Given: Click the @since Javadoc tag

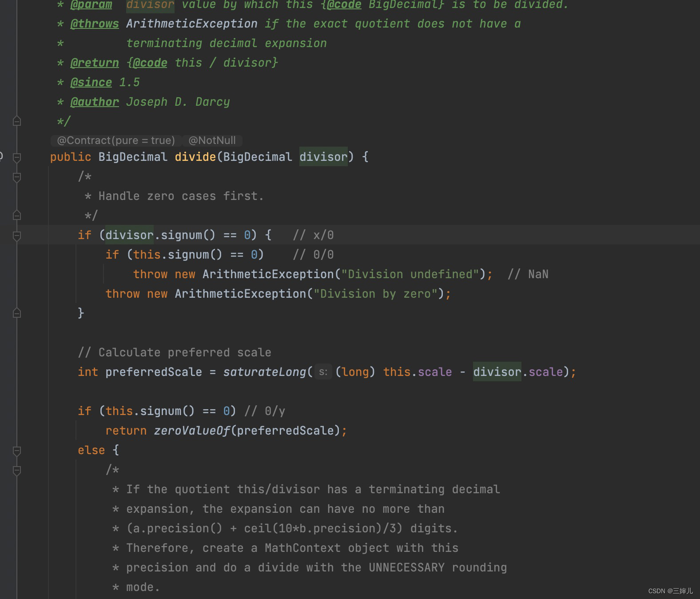Looking at the screenshot, I should [91, 83].
